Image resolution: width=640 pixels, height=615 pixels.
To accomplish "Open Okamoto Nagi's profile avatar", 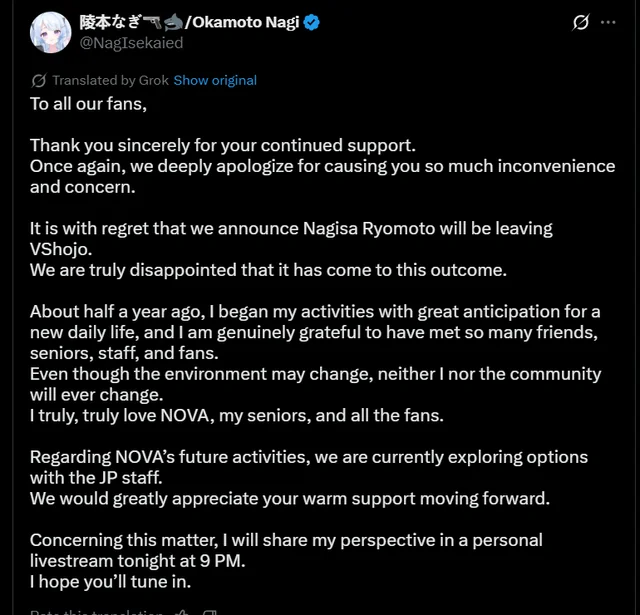I will point(47,31).
